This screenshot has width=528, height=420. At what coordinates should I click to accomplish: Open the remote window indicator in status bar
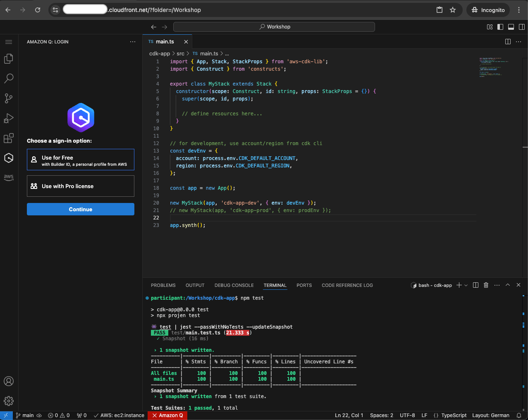[x=6, y=415]
